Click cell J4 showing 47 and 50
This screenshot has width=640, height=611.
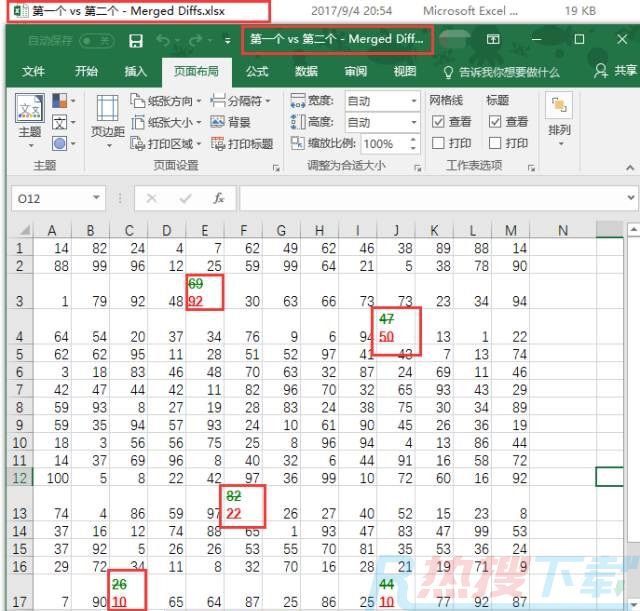tap(396, 328)
